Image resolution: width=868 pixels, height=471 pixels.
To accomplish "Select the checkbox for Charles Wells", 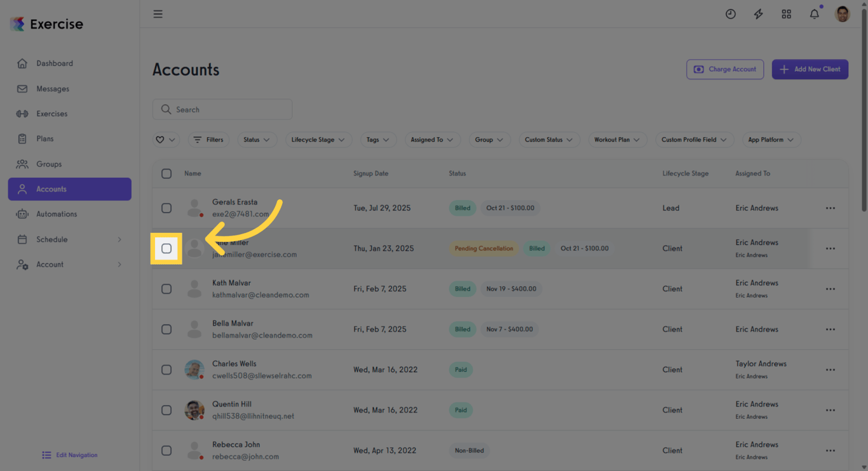I will pyautogui.click(x=166, y=369).
